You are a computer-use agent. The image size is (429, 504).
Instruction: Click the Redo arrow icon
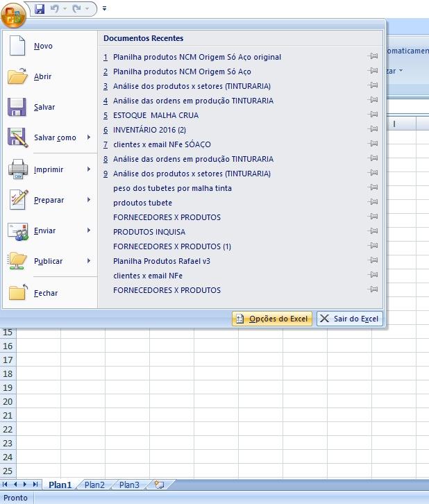coord(77,9)
